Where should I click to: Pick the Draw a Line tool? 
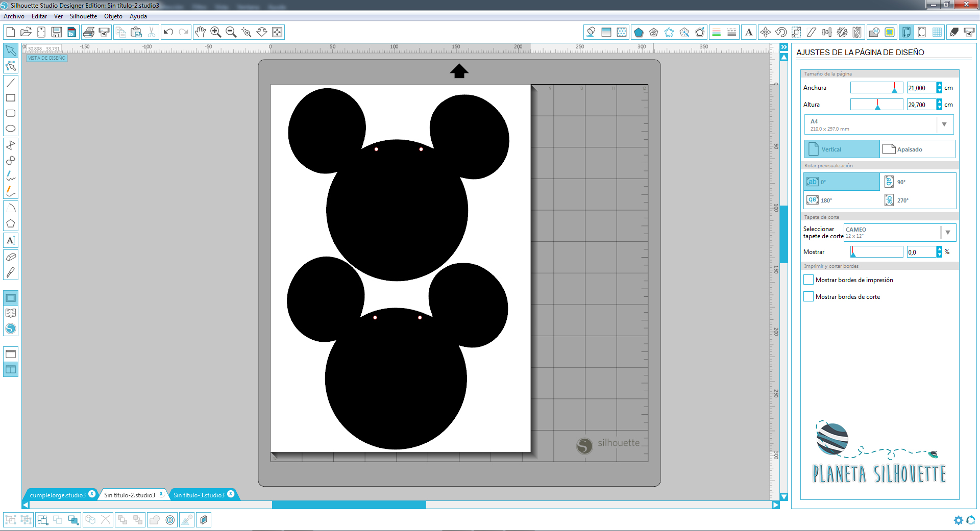(11, 83)
